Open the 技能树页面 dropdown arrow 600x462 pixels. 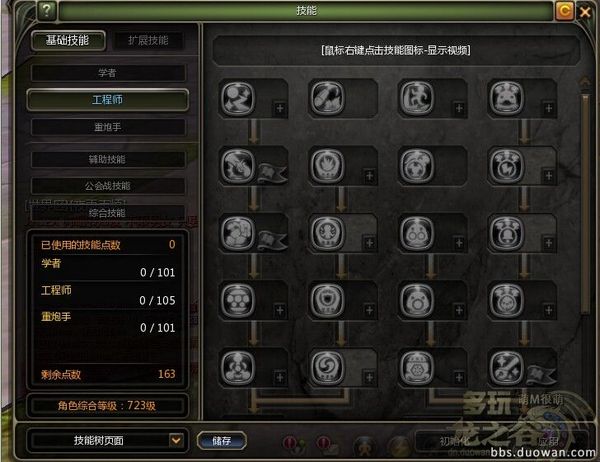point(176,440)
